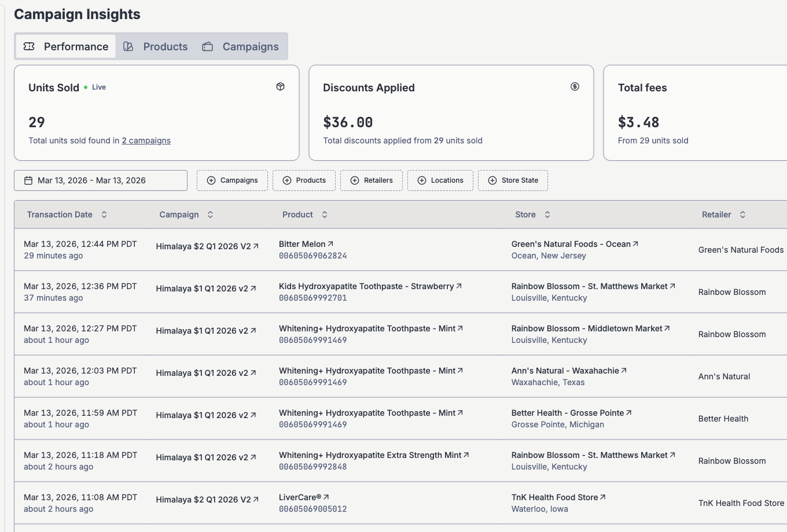This screenshot has width=787, height=532.
Task: Click the '29 minutes ago' timestamp
Action: pos(53,256)
